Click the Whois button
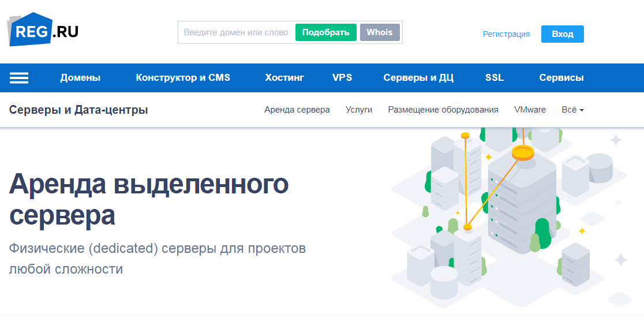The height and width of the screenshot is (325, 644). click(379, 32)
